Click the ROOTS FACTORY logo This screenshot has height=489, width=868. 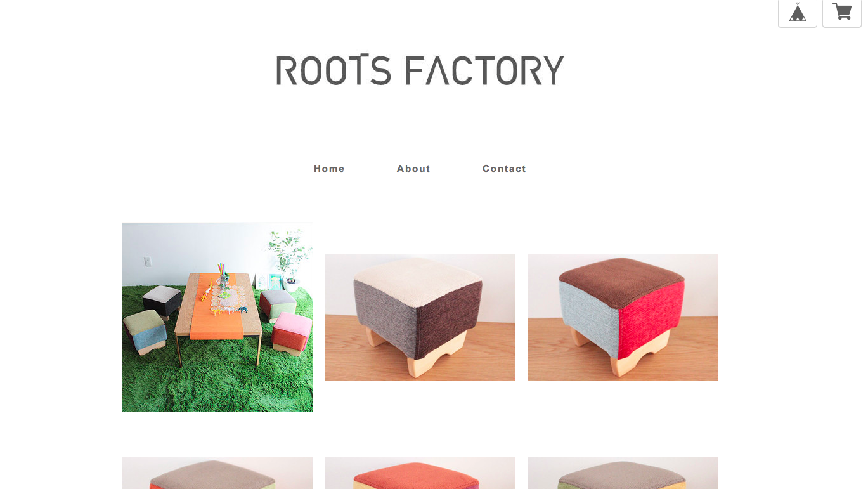coord(420,70)
